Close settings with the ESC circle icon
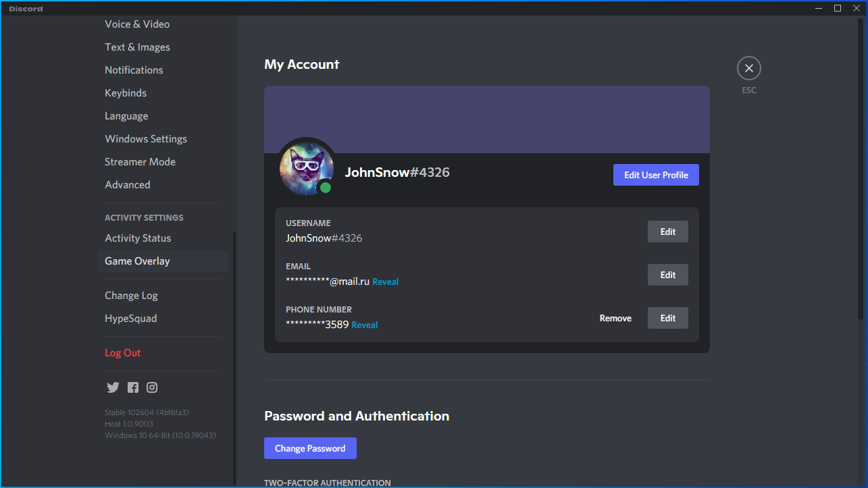 click(x=748, y=68)
